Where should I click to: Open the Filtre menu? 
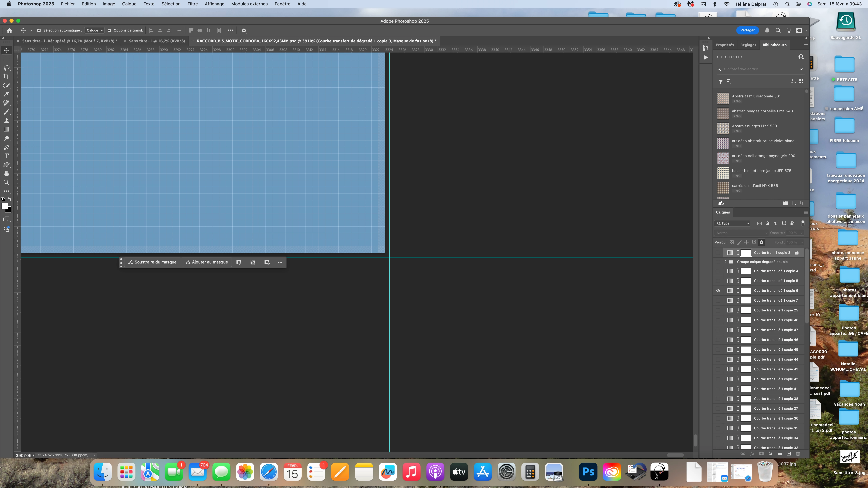point(192,4)
